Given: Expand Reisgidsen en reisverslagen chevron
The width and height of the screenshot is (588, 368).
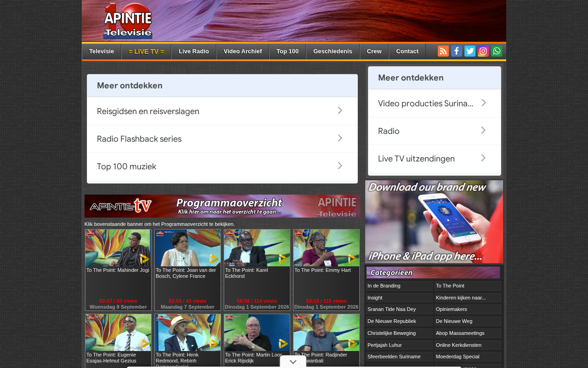Looking at the screenshot, I should (340, 110).
